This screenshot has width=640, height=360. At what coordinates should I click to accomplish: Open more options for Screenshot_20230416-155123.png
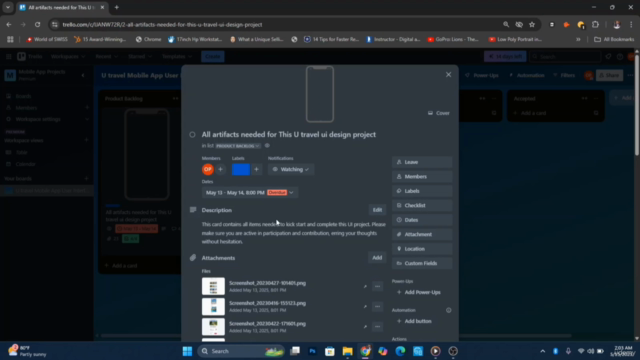click(377, 307)
